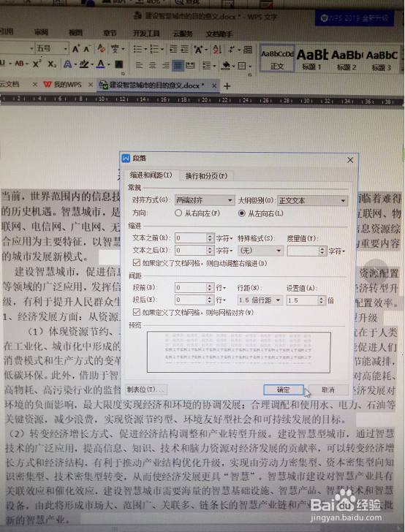Open the phonetic guide 变 icon
Image resolution: width=405 pixels, height=532 pixels.
point(114,49)
